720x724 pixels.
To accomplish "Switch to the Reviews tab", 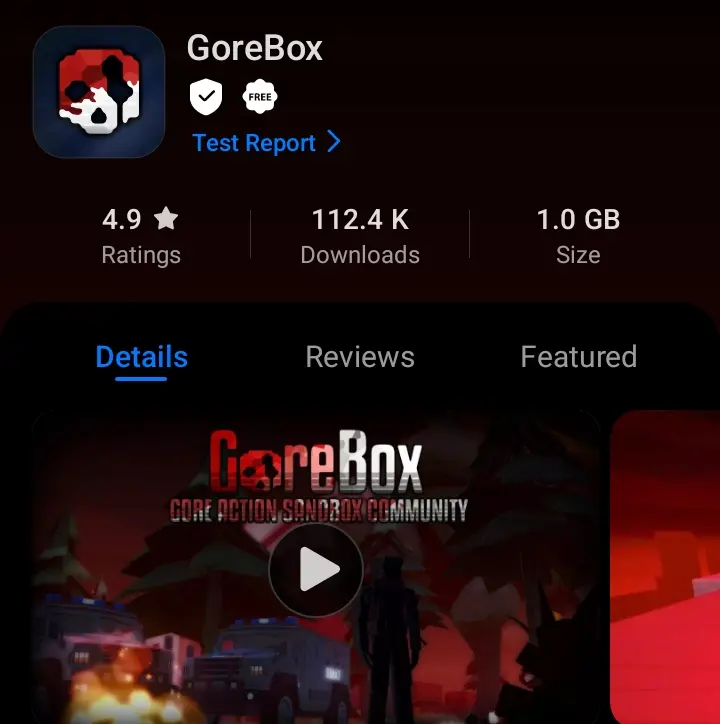I will point(360,356).
